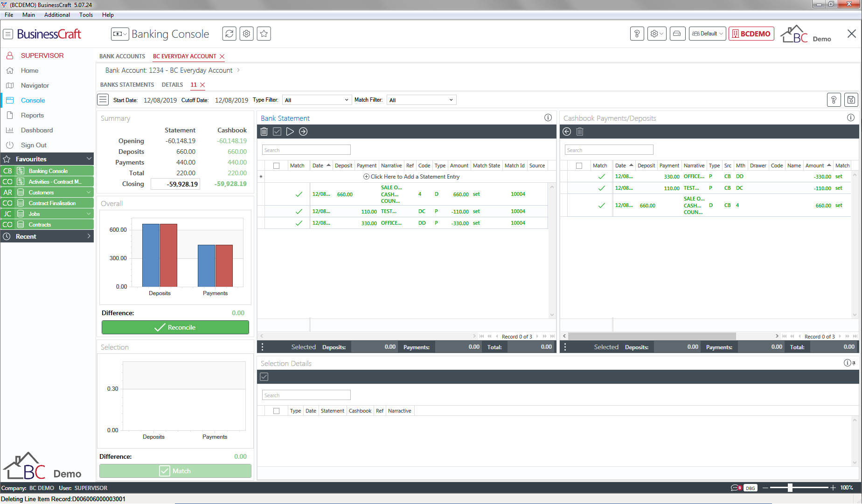Toggle match check on the OFFICE 330.00 statement row
Screen dimensions: 862x504
(x=299, y=223)
